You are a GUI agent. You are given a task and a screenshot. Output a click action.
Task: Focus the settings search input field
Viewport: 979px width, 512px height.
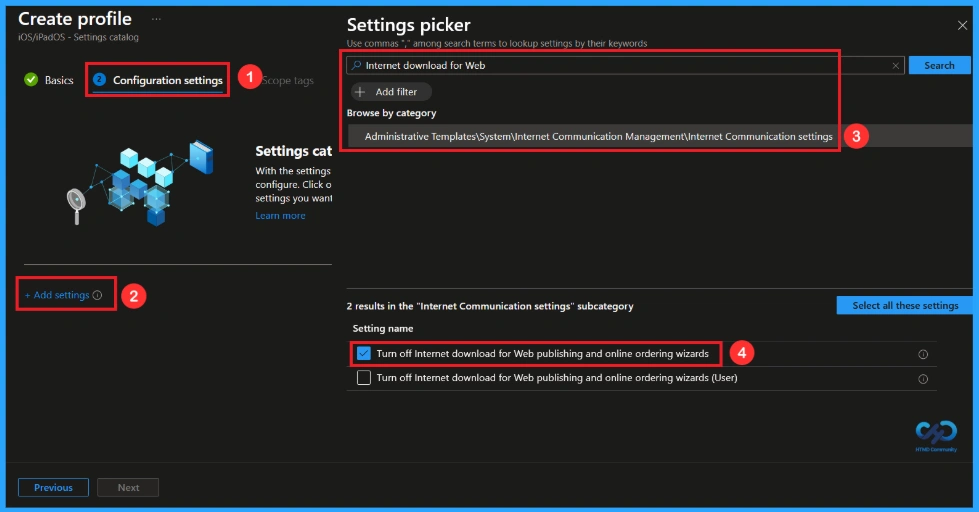pyautogui.click(x=624, y=65)
